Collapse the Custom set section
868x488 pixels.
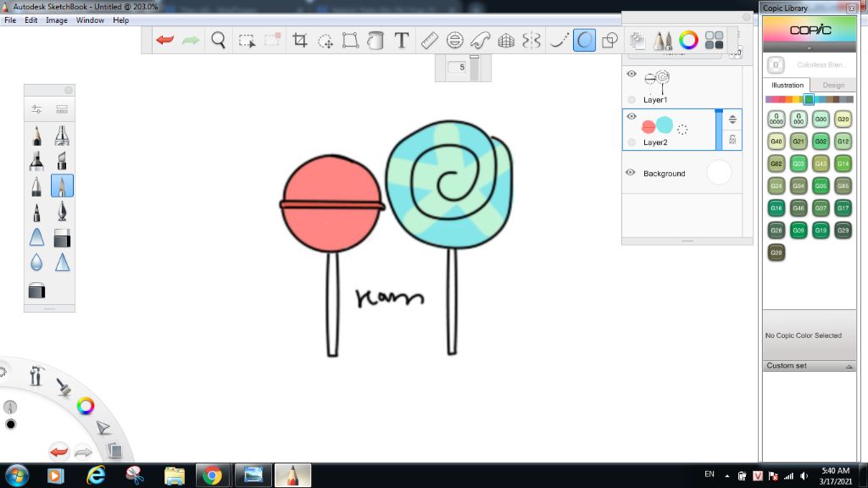pyautogui.click(x=849, y=366)
